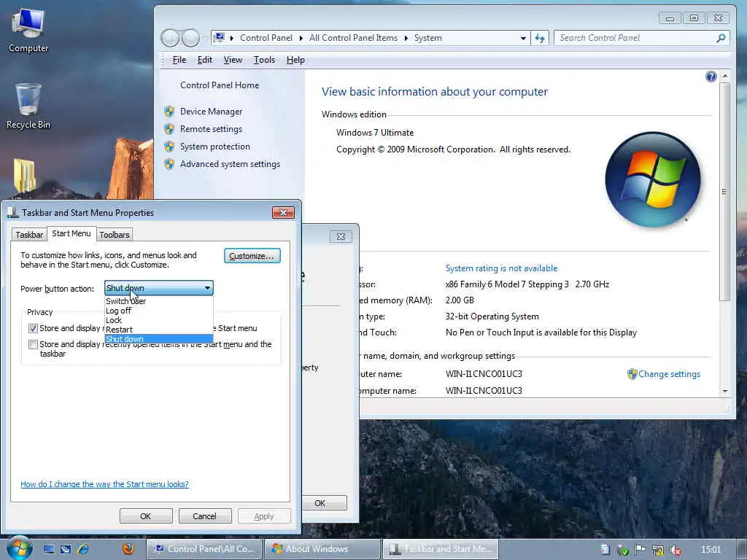Switch to the Toolbars tab
Image resolution: width=747 pixels, height=560 pixels.
point(115,234)
